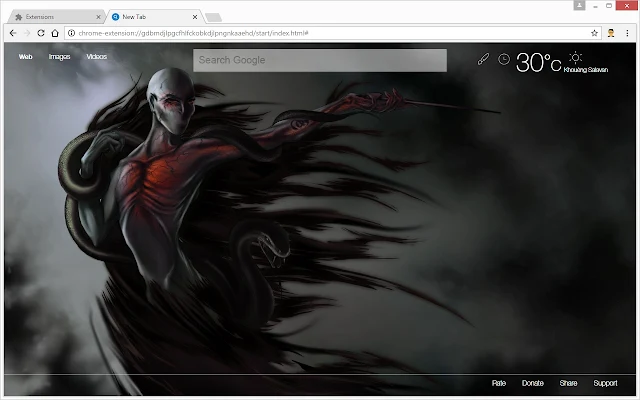
Task: Switch to the Extensions tab
Action: [57, 17]
